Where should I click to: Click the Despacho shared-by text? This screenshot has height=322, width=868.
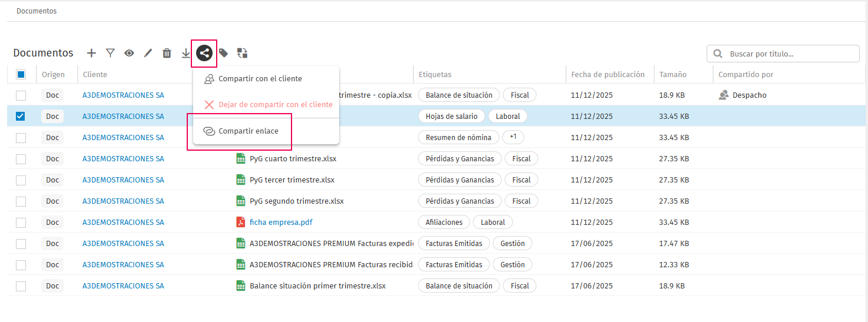click(x=750, y=95)
